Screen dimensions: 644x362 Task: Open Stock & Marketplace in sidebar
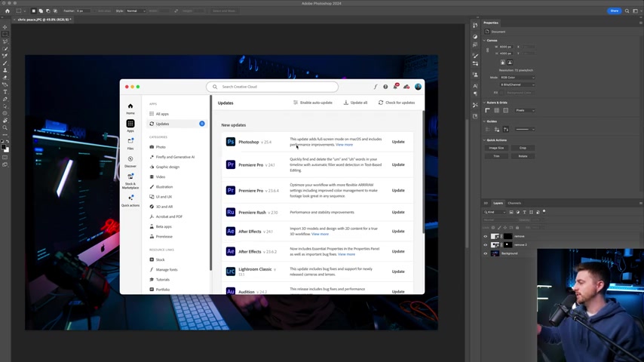[130, 181]
